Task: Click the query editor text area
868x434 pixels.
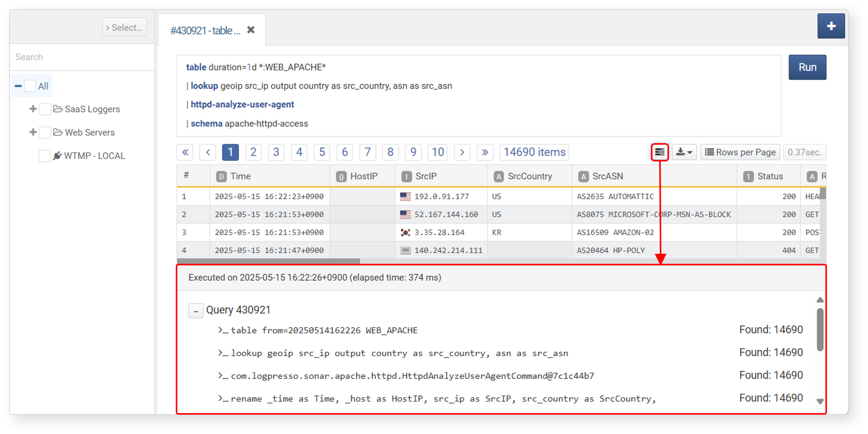Action: point(479,96)
